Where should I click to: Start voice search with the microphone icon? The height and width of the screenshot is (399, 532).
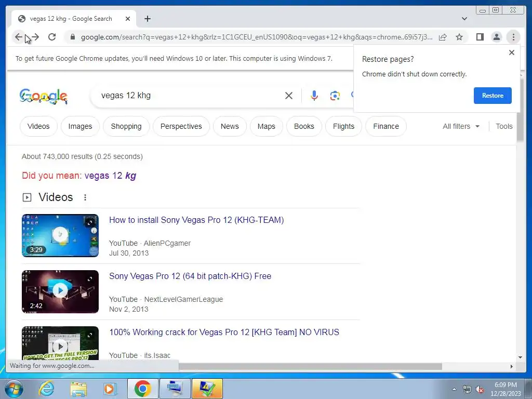pos(314,96)
